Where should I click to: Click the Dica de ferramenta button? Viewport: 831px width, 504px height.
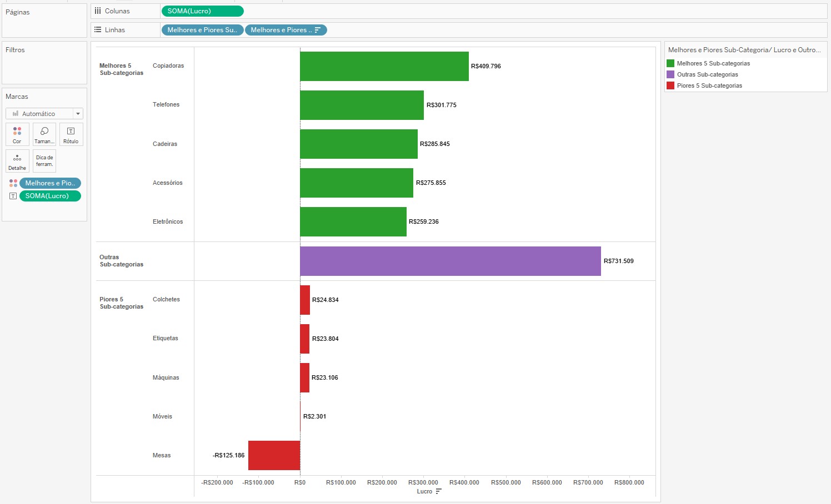[x=44, y=161]
